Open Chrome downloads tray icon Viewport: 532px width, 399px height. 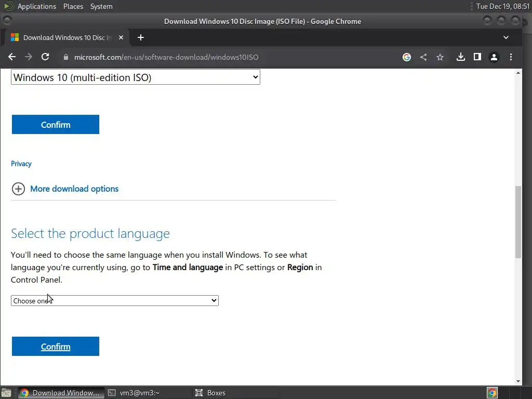click(x=460, y=57)
